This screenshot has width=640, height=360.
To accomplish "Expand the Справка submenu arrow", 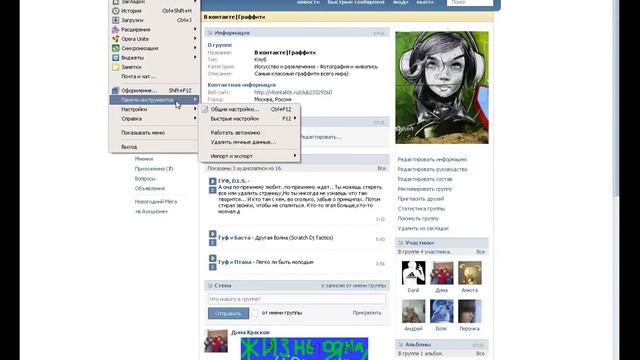I will [195, 119].
